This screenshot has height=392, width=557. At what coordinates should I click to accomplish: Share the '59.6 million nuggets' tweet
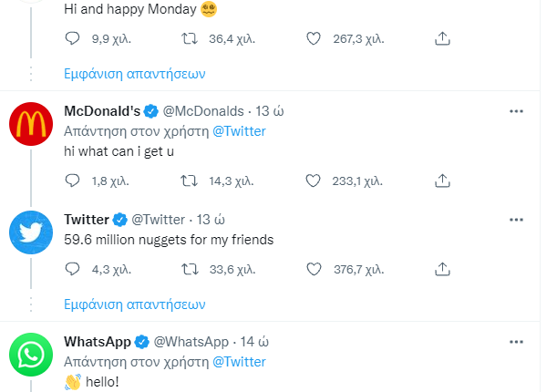coord(442,269)
